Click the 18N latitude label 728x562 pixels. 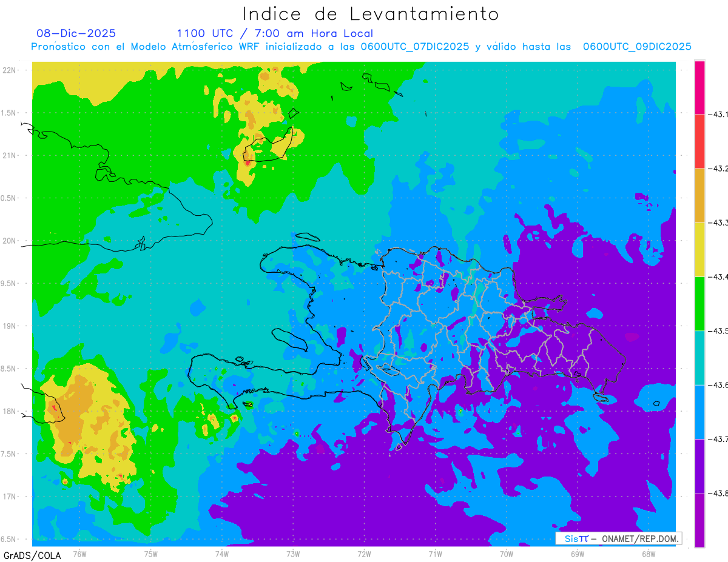coord(8,411)
